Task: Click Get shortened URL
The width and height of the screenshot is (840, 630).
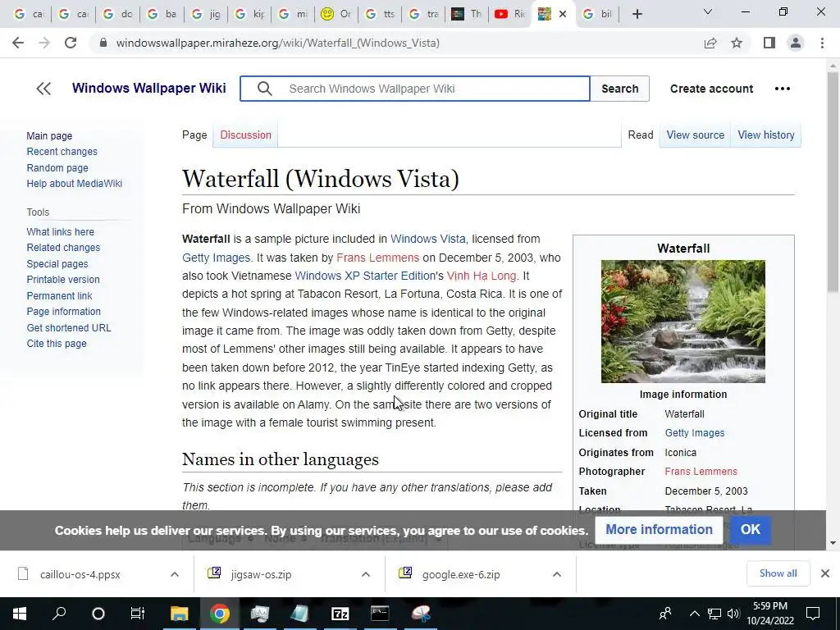Action: coord(69,327)
